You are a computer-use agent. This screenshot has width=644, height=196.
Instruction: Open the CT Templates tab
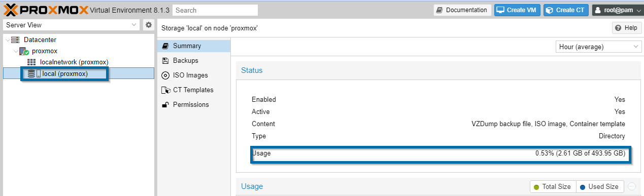point(194,90)
